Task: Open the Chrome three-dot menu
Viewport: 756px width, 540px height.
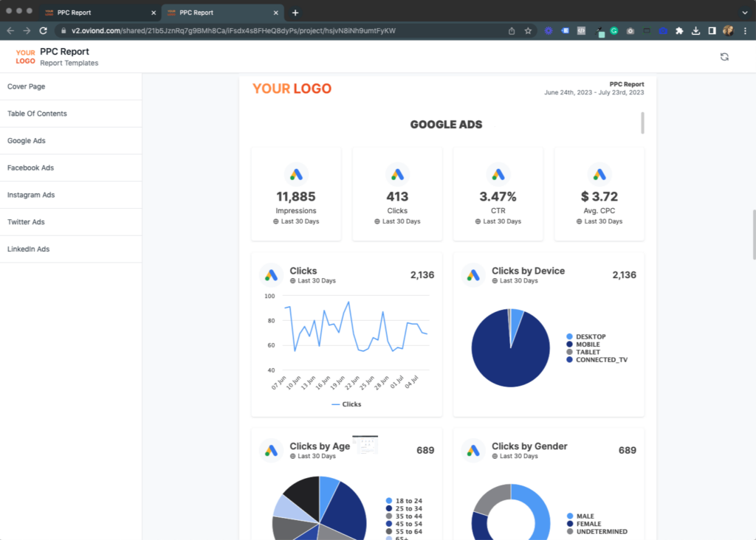Action: point(745,31)
